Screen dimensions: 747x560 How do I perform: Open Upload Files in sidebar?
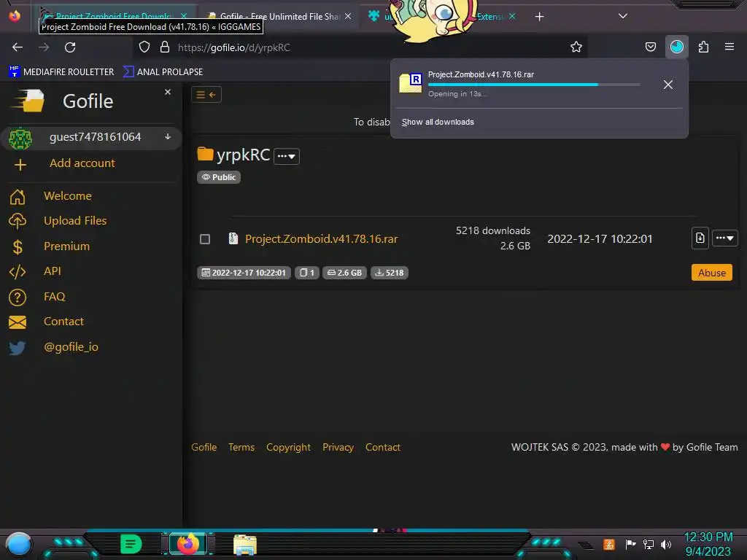pos(75,220)
